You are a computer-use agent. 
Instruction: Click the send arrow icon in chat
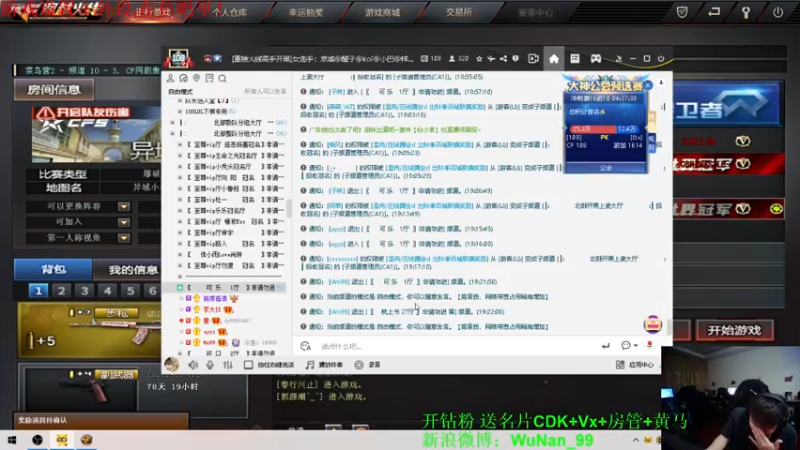click(x=606, y=346)
